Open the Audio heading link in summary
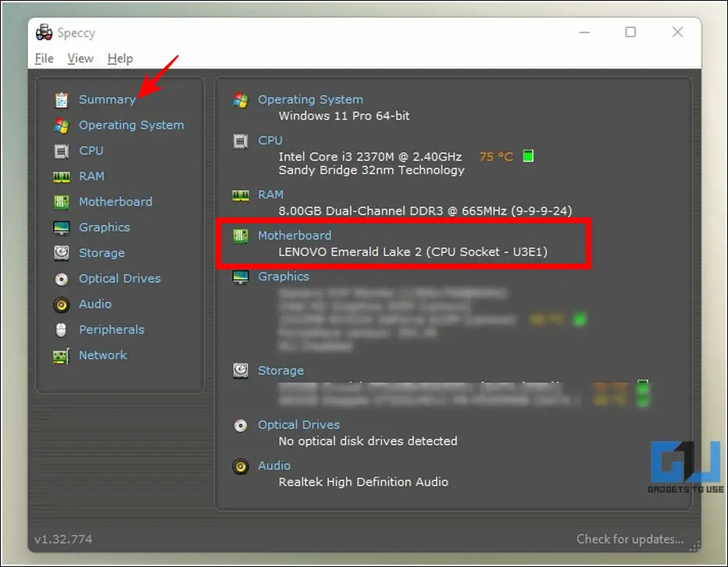 pyautogui.click(x=274, y=465)
